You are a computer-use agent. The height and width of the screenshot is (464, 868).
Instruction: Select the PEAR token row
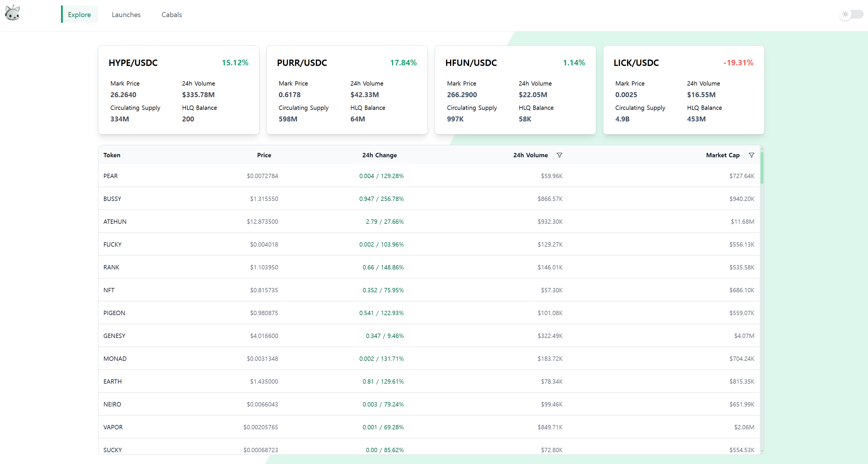(x=429, y=176)
